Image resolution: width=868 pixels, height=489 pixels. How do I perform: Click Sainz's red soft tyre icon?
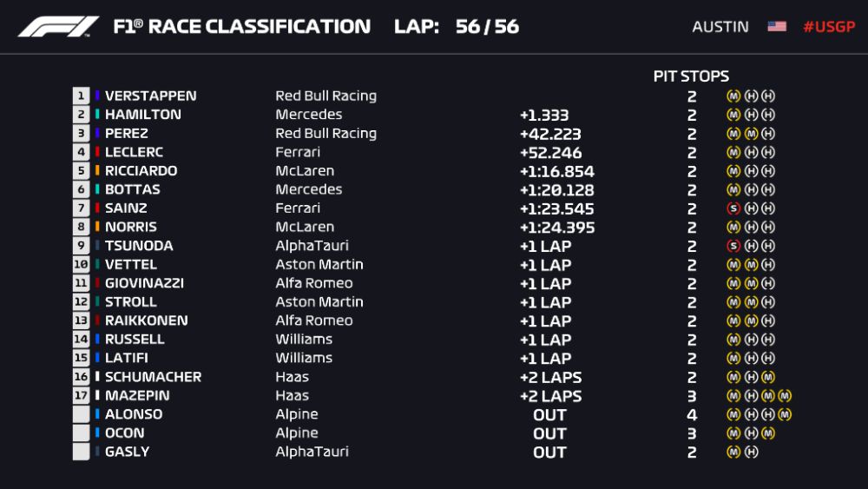pyautogui.click(x=733, y=208)
